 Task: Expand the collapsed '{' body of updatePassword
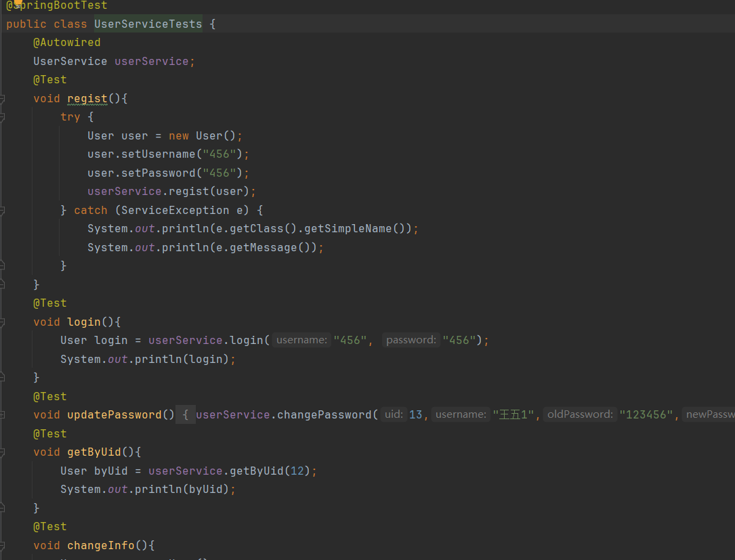point(186,414)
